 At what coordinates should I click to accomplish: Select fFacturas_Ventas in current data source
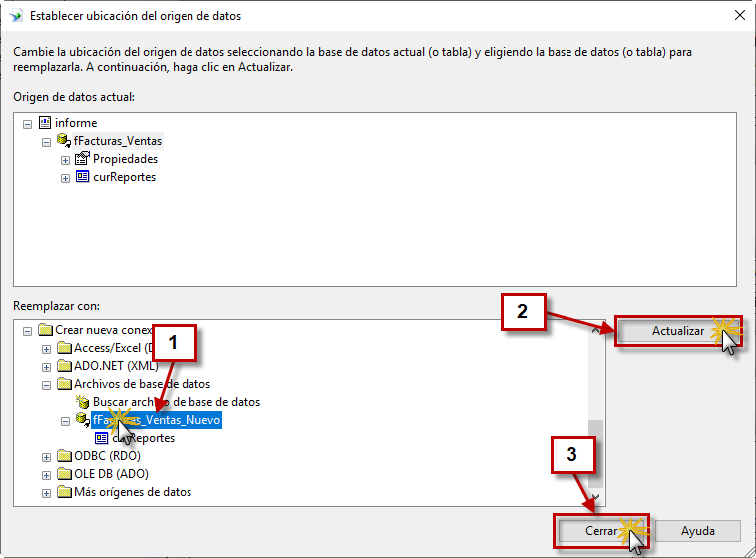(x=118, y=141)
